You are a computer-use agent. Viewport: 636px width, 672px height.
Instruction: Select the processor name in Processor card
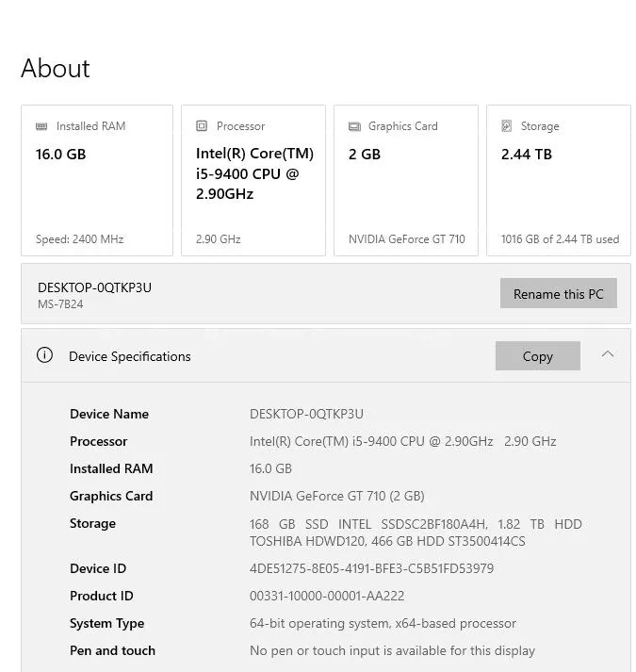(254, 173)
